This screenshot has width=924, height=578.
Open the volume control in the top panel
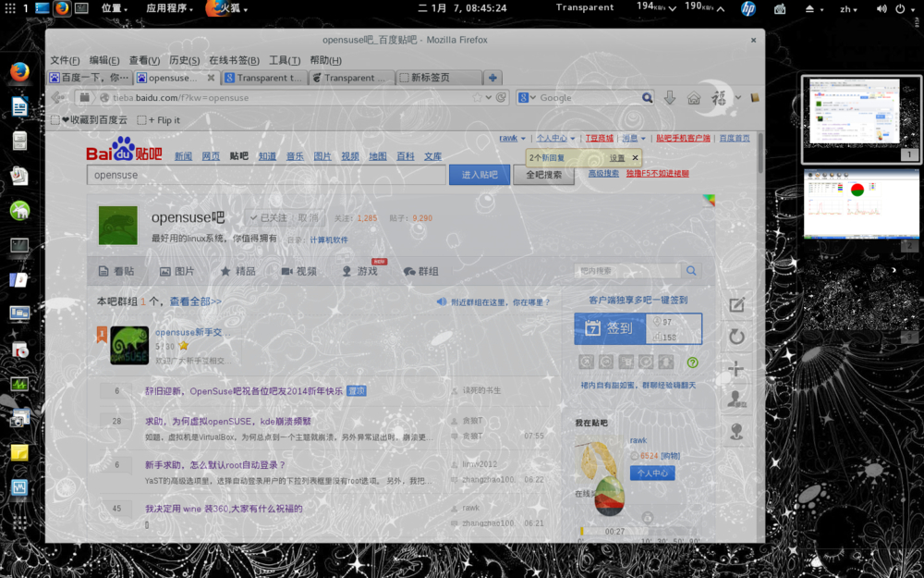click(x=881, y=9)
